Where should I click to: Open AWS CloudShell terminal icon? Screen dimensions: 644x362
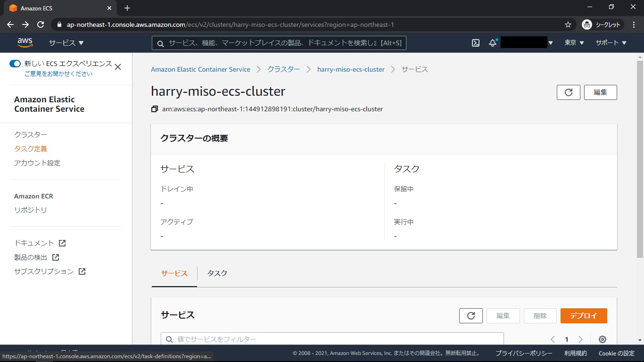[x=476, y=43]
